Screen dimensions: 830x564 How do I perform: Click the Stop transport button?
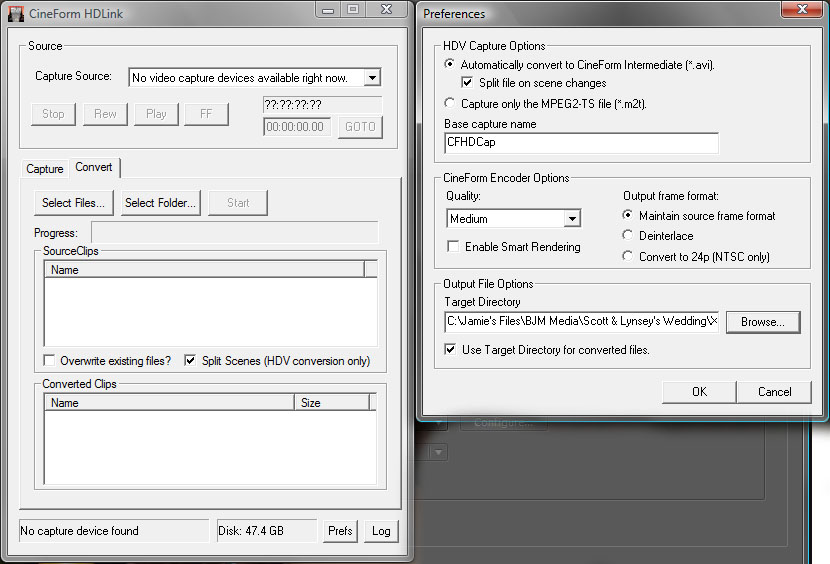pyautogui.click(x=53, y=114)
